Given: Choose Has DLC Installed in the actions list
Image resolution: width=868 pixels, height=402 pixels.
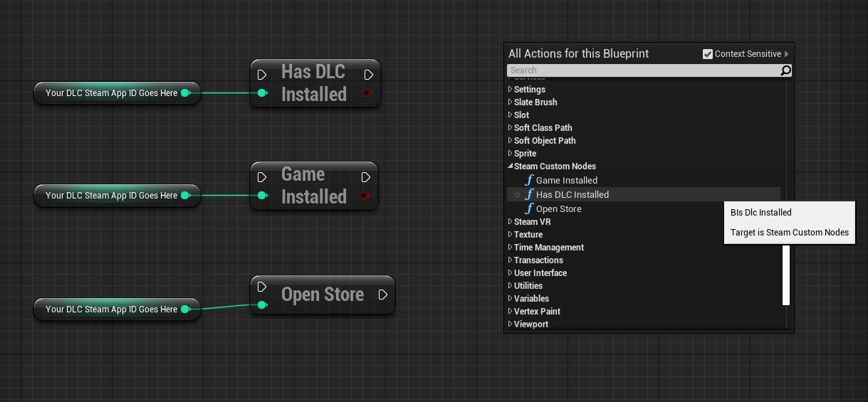Looking at the screenshot, I should [x=572, y=195].
